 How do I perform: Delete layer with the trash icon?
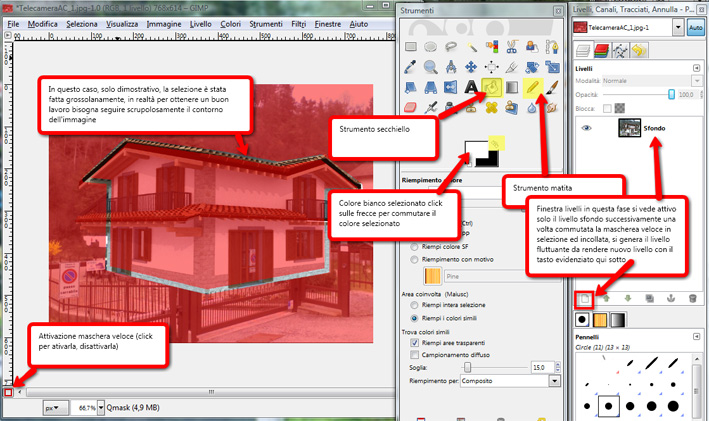(x=691, y=297)
